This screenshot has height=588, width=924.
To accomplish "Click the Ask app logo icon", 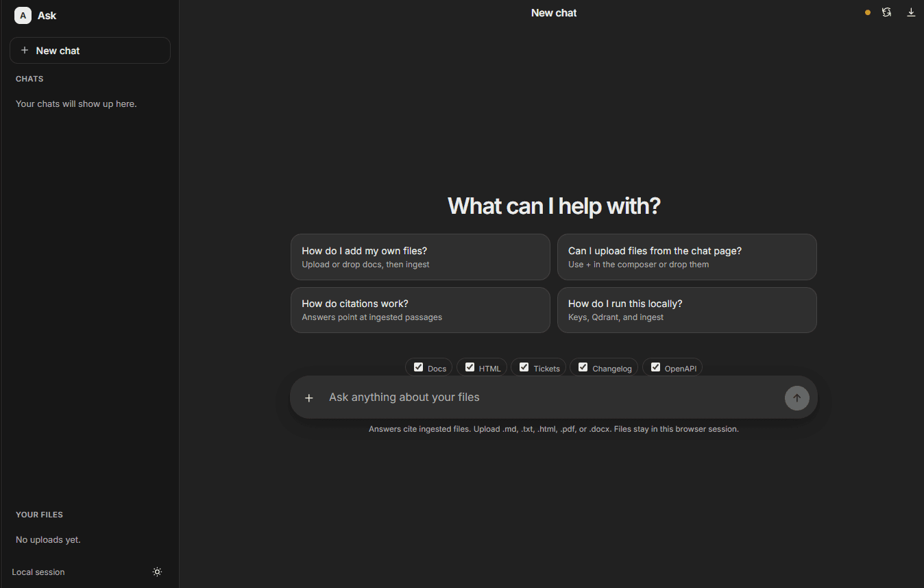I will 23,15.
